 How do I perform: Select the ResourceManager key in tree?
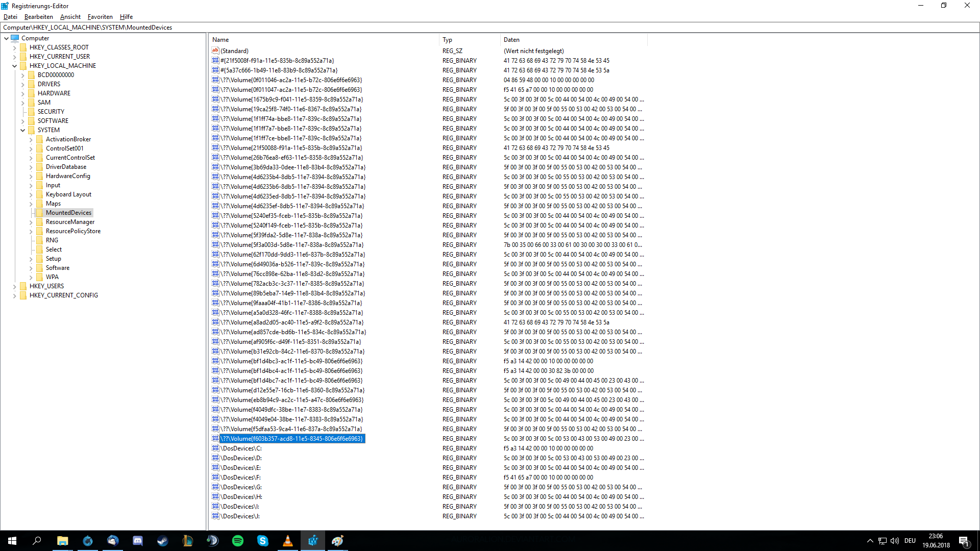70,222
